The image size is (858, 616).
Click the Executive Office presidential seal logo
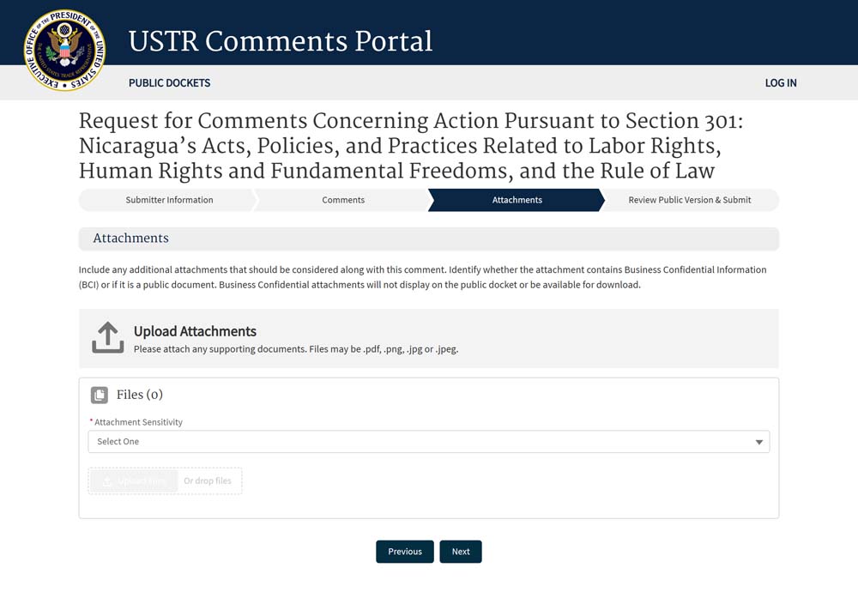tap(64, 51)
